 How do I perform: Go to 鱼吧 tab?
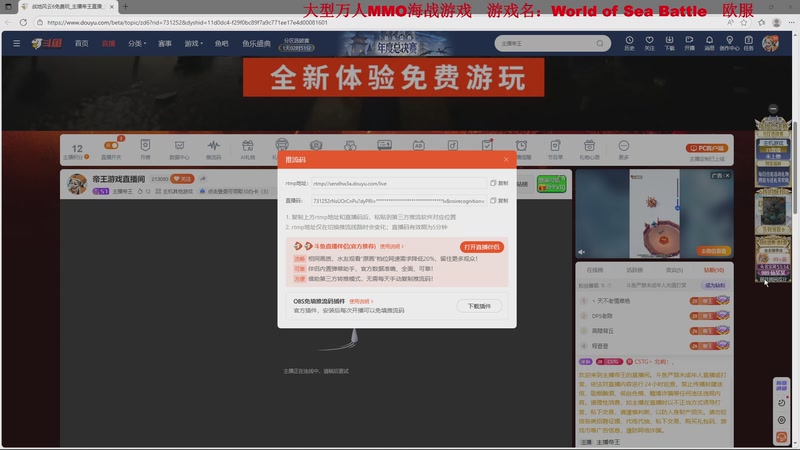click(221, 43)
